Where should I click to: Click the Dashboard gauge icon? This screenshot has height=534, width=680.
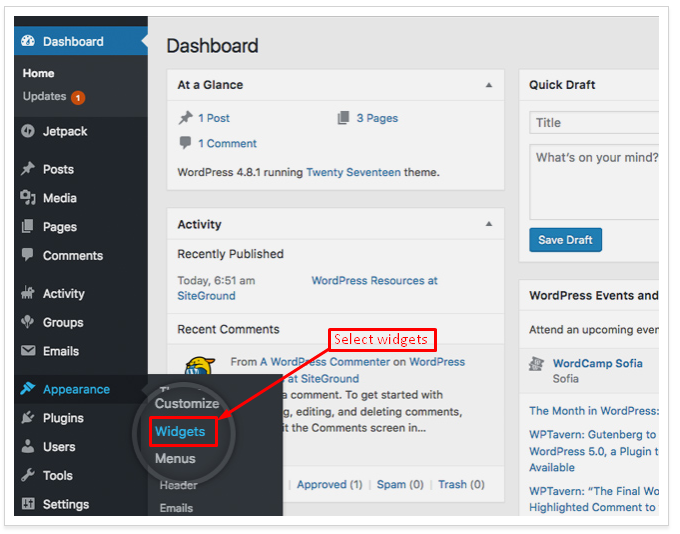point(28,41)
